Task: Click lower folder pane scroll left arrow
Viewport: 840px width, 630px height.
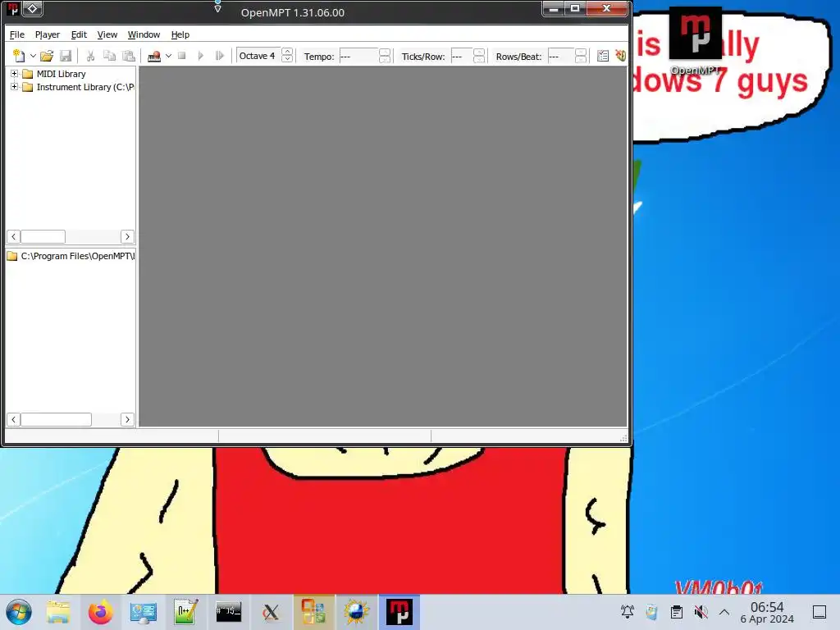Action: click(x=13, y=419)
